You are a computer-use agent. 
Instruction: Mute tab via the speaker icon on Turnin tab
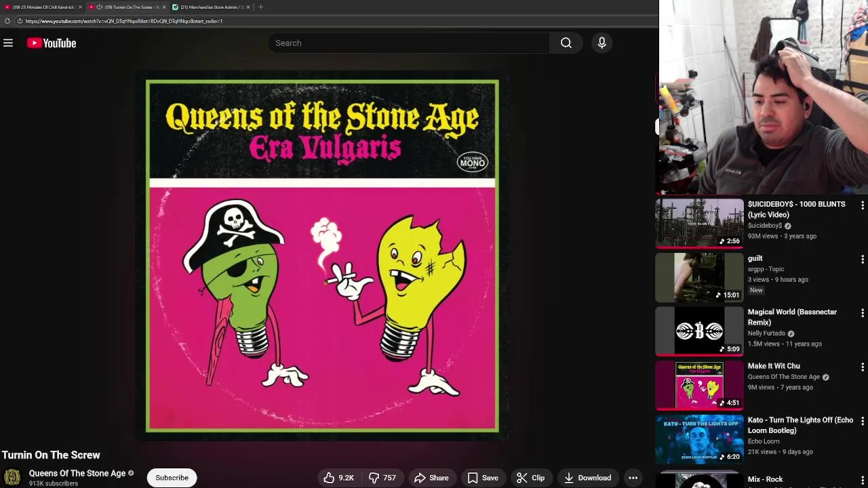click(x=100, y=7)
